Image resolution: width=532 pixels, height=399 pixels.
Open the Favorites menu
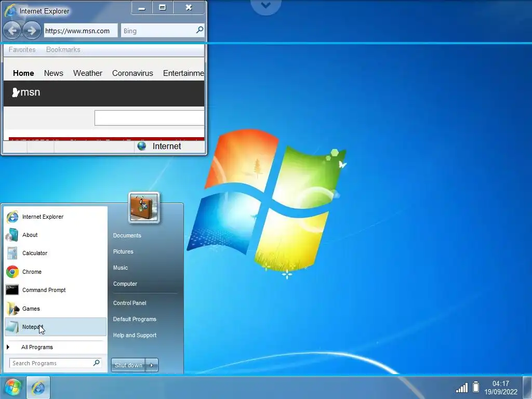22,49
